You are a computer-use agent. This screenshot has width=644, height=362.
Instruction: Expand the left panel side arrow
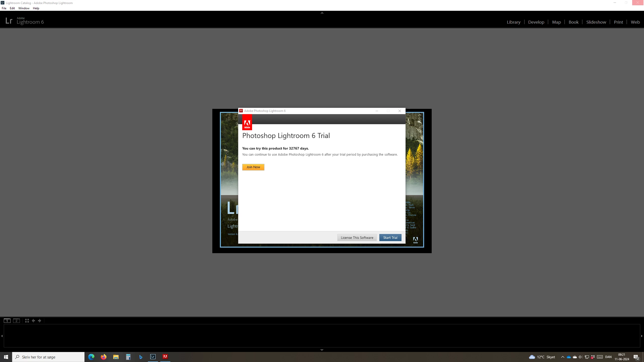click(x=2, y=336)
